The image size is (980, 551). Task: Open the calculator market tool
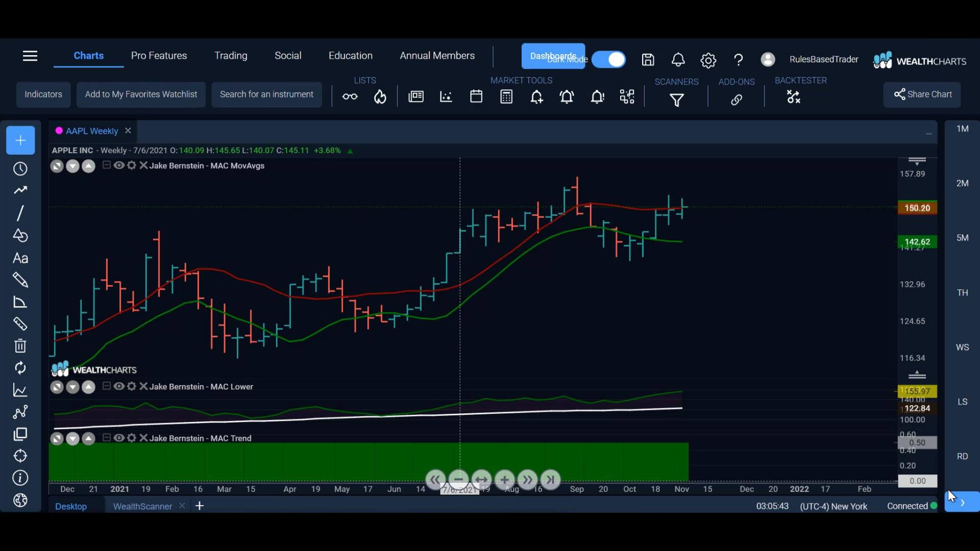point(506,97)
